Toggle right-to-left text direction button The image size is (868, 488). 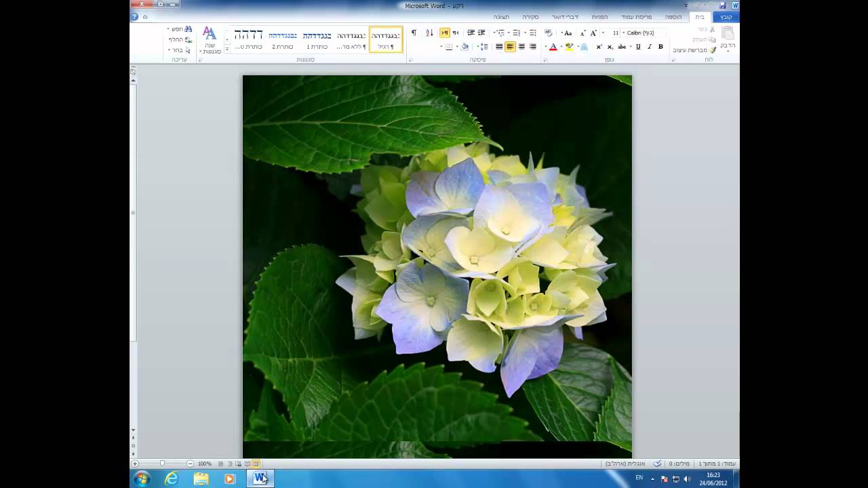point(445,33)
